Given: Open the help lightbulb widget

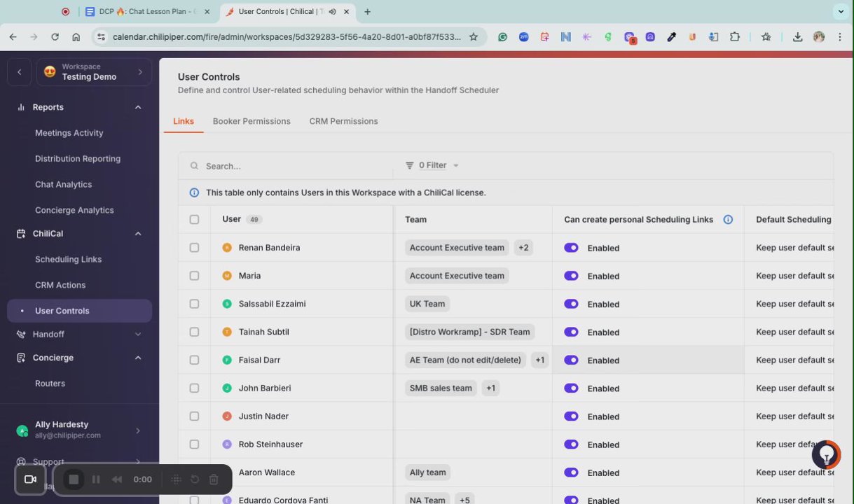Looking at the screenshot, I should [826, 455].
